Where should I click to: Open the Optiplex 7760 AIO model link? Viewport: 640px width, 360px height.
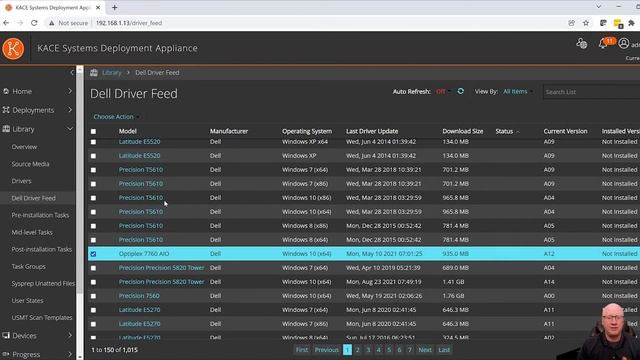pyautogui.click(x=144, y=253)
